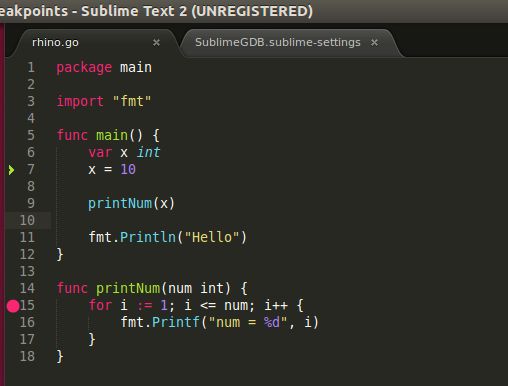Click the closing brace on line 12

click(x=60, y=255)
